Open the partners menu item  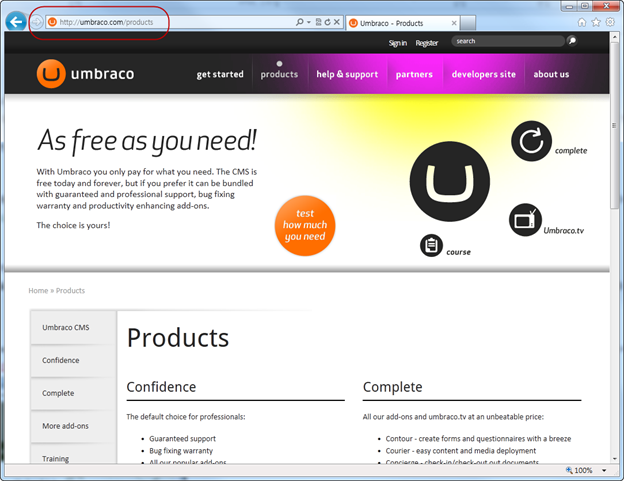coord(414,74)
